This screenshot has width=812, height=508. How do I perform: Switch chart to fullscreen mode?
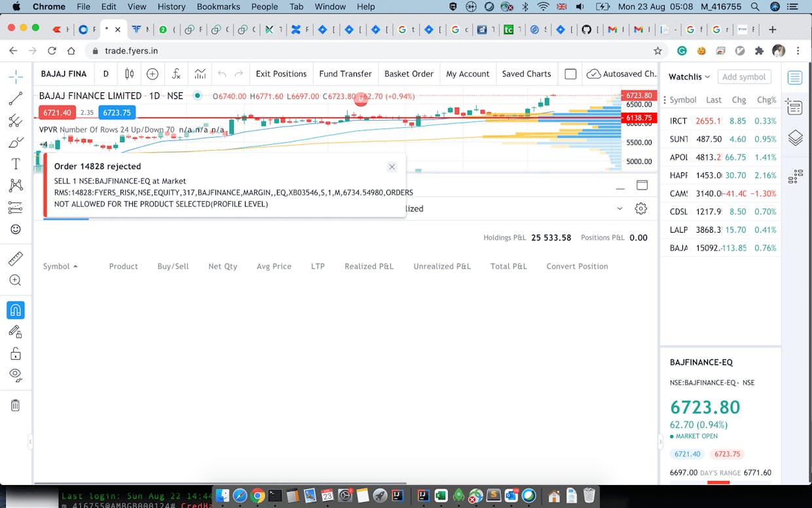pos(570,74)
